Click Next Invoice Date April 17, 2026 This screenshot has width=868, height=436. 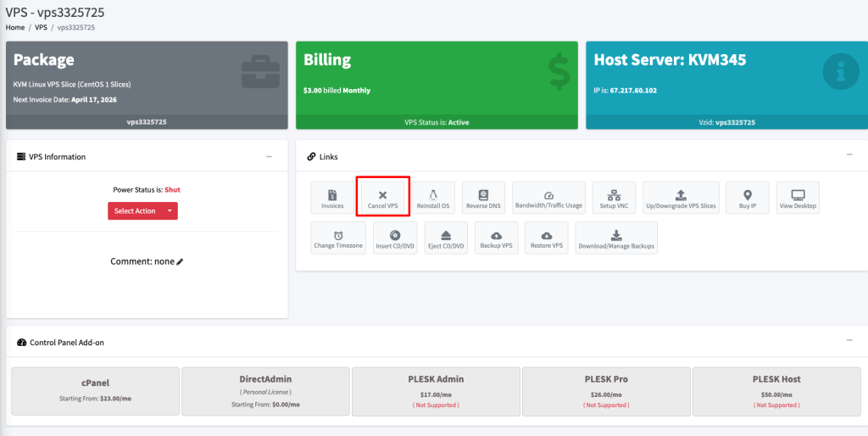pos(64,100)
